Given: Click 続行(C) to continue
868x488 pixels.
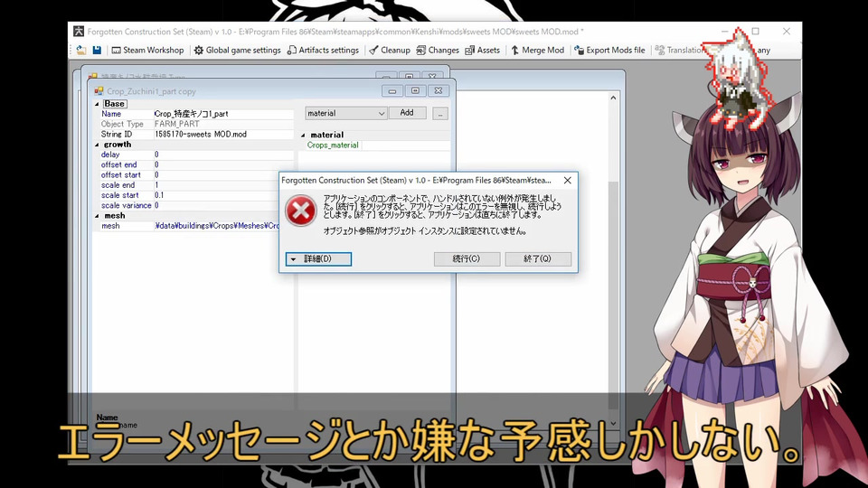Looking at the screenshot, I should 467,259.
